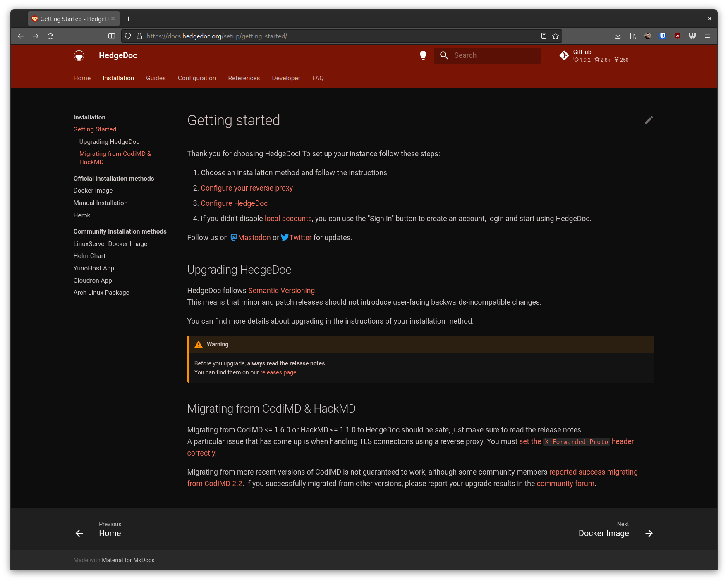The height and width of the screenshot is (582, 728).
Task: Open the library bookmarks icon
Action: (x=633, y=36)
